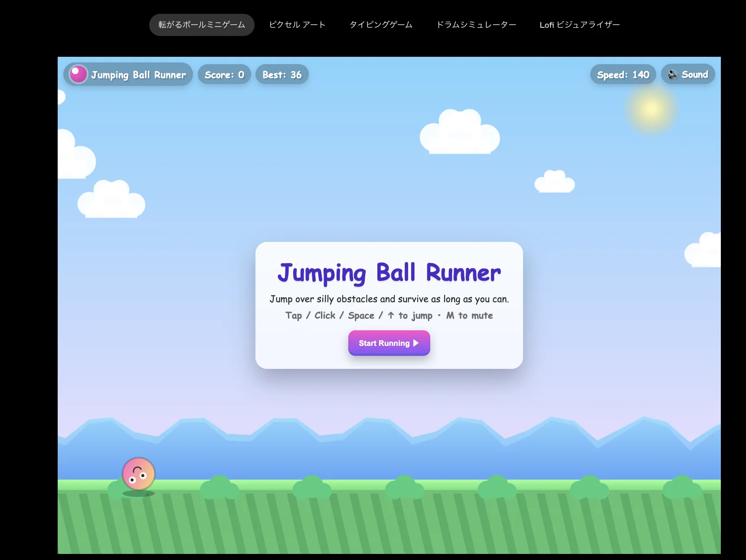Viewport: 746px width, 560px height.
Task: Click the pink ball logo in the header
Action: pyautogui.click(x=79, y=75)
